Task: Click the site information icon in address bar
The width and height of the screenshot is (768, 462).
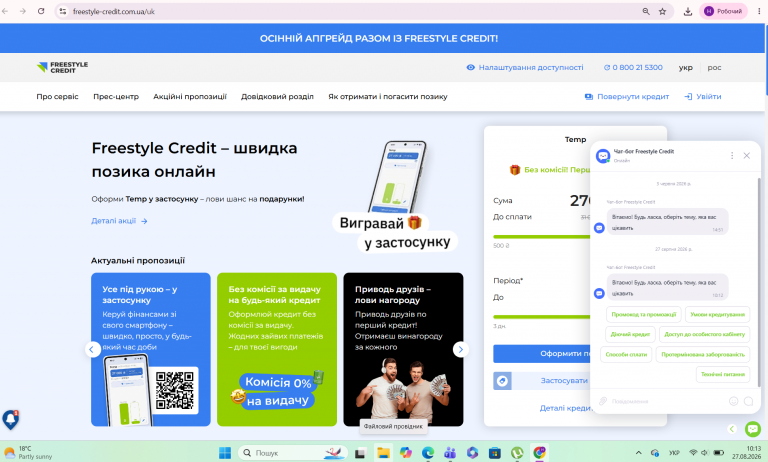Action: pyautogui.click(x=63, y=11)
